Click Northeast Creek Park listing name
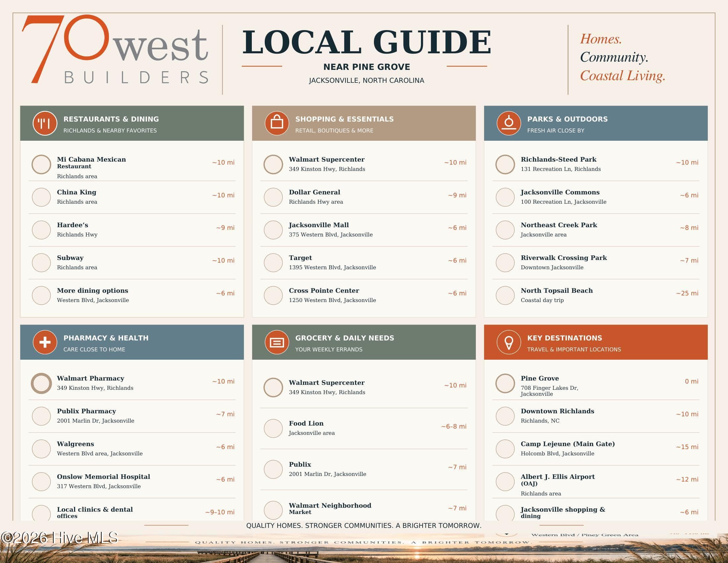This screenshot has height=563, width=728. point(559,225)
